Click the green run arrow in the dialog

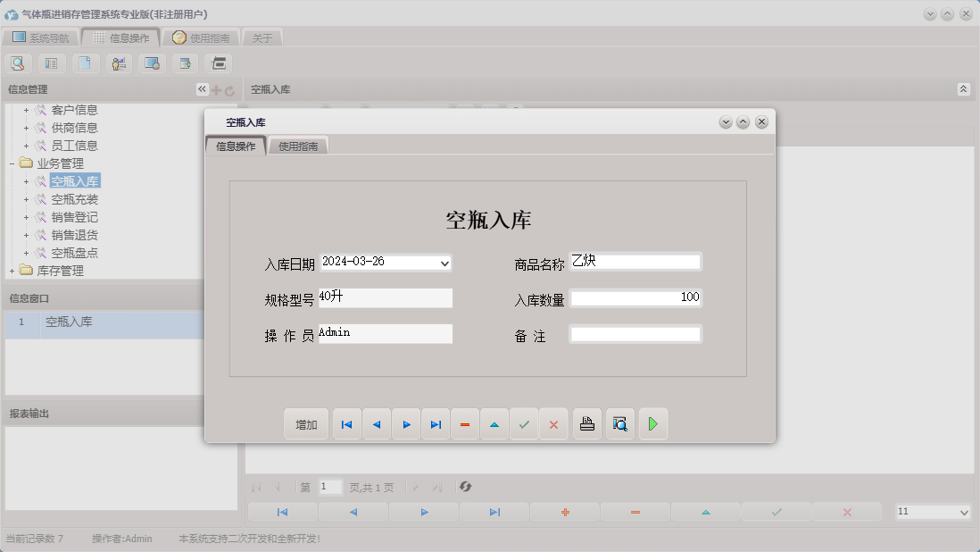point(653,424)
